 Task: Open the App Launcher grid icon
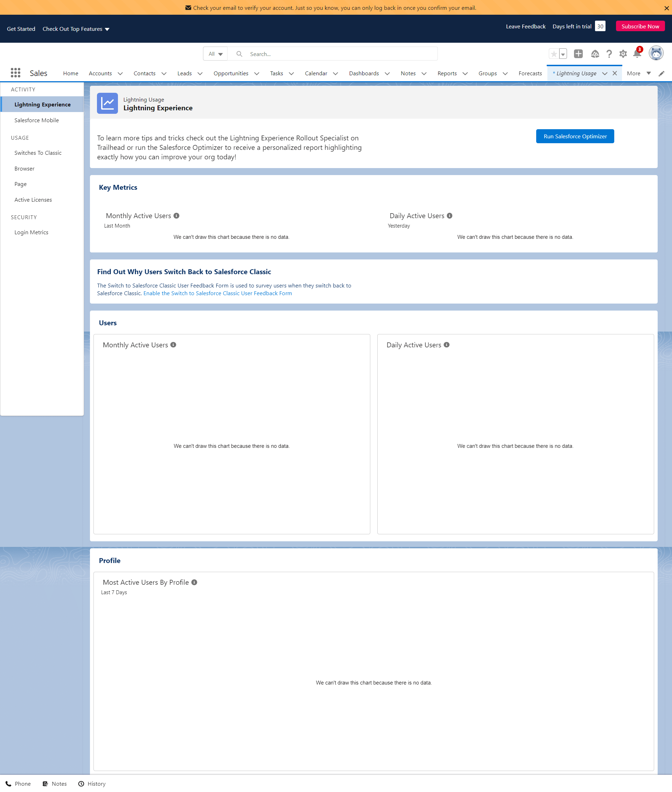pos(15,73)
